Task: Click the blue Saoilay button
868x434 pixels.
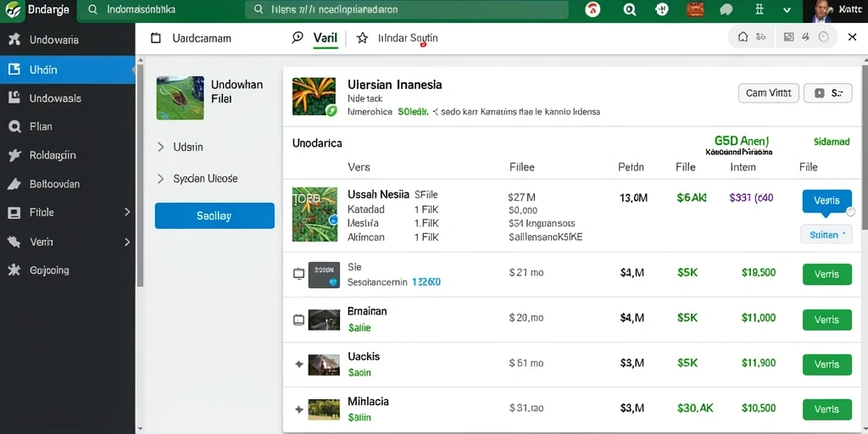Action: coord(214,216)
